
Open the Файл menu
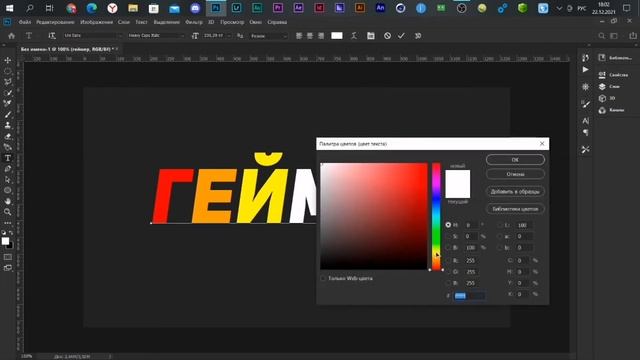24,22
